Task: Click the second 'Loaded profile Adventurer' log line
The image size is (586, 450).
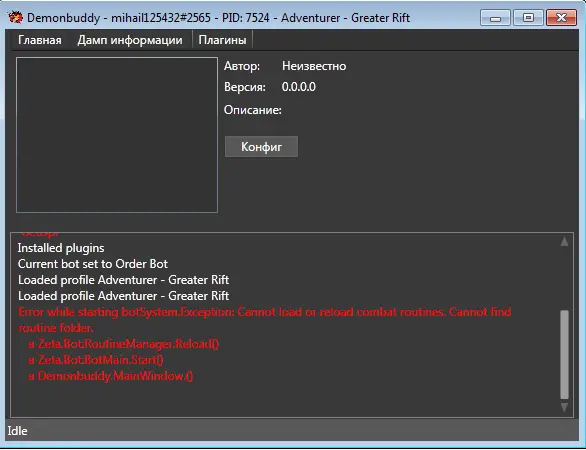Action: tap(123, 296)
